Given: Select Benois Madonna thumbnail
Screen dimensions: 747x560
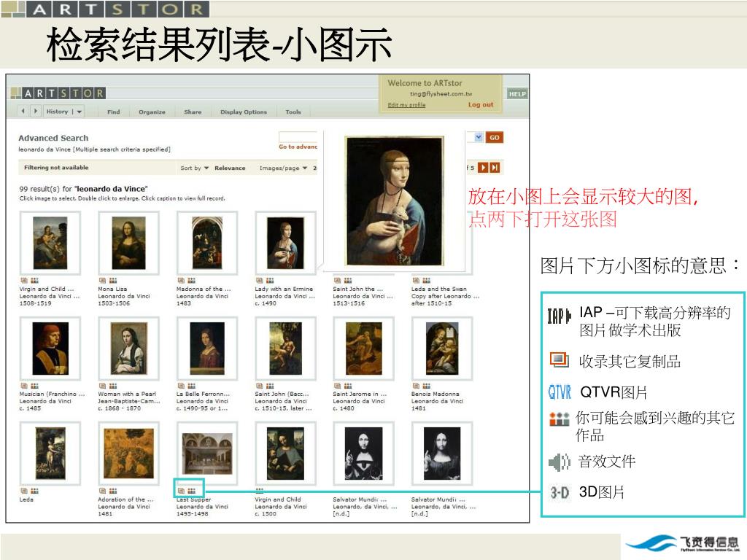Looking at the screenshot, I should pos(441,349).
